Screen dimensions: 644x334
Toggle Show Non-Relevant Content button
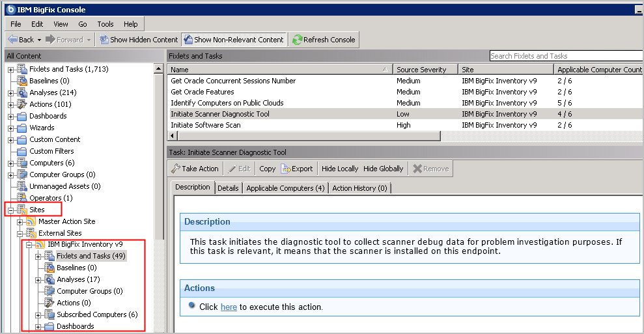pos(233,40)
